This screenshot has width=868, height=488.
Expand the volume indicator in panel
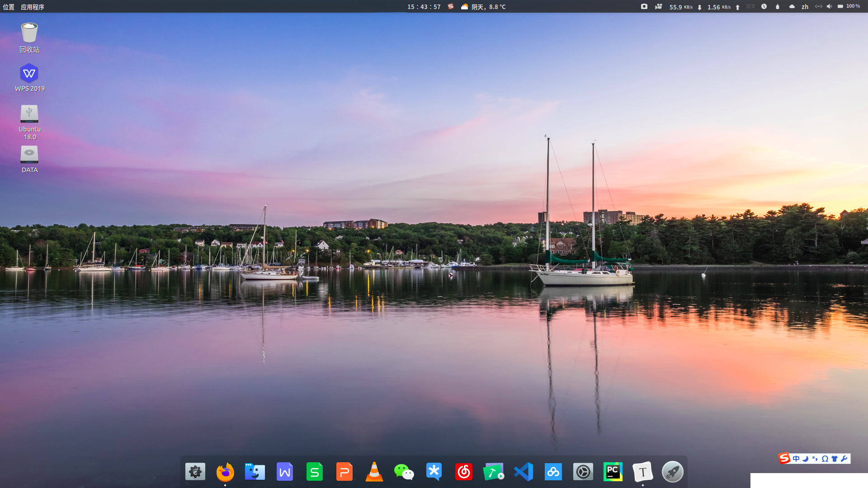point(829,7)
